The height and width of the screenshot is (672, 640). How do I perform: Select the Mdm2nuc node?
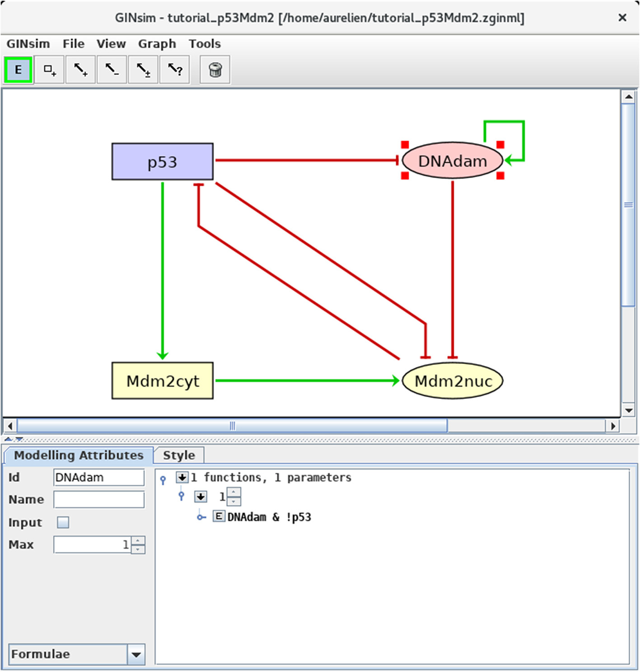click(453, 381)
